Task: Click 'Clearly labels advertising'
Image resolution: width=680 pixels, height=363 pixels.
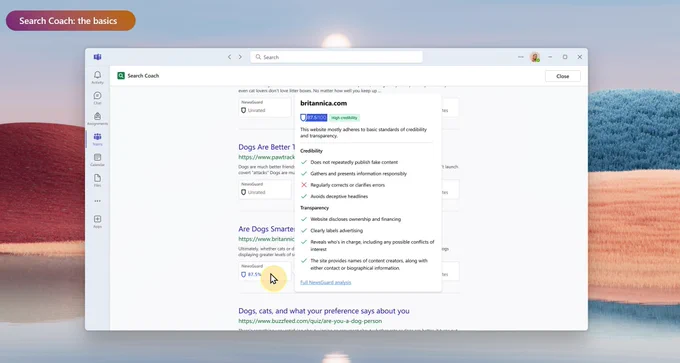Action: [337, 231]
